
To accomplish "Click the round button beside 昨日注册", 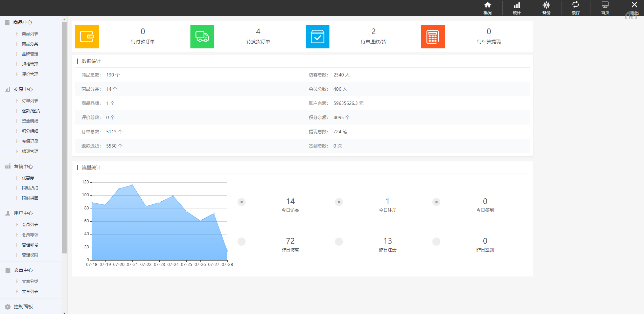I will (x=339, y=242).
